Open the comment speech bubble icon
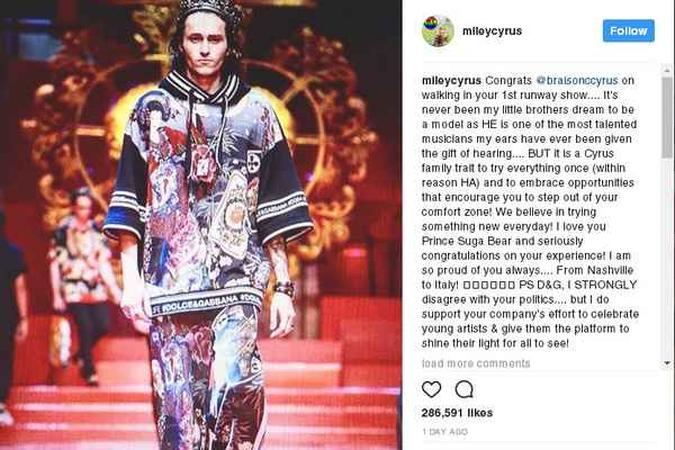The image size is (675, 450). coord(464,389)
